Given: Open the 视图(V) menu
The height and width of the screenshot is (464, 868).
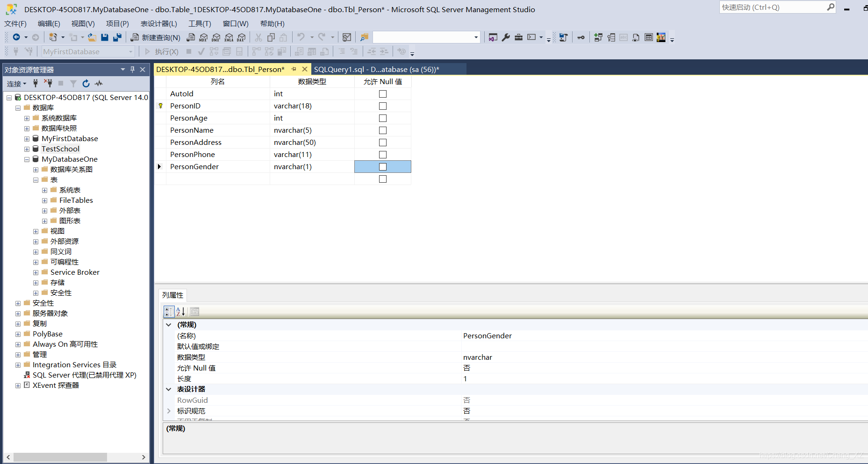Looking at the screenshot, I should 83,24.
